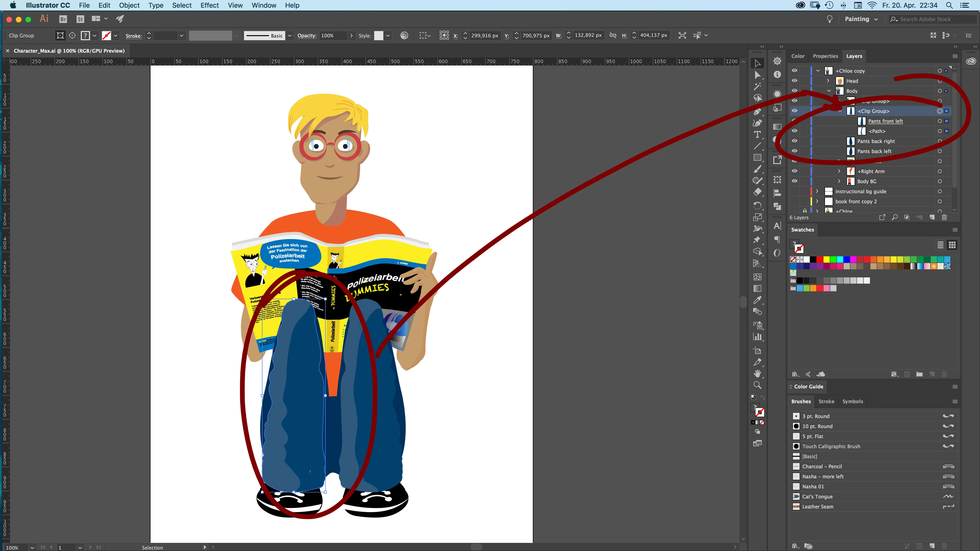980x551 pixels.
Task: Select the Zoom tool
Action: 757,385
